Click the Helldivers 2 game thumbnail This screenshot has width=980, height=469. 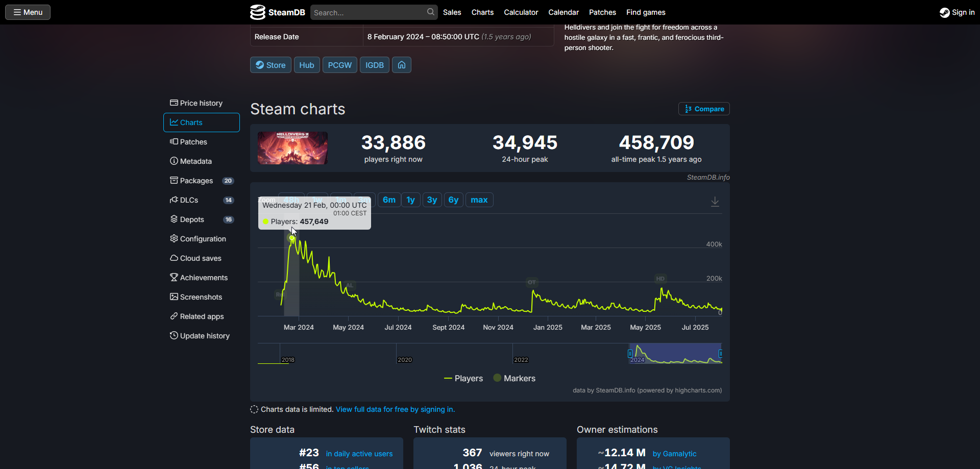292,148
